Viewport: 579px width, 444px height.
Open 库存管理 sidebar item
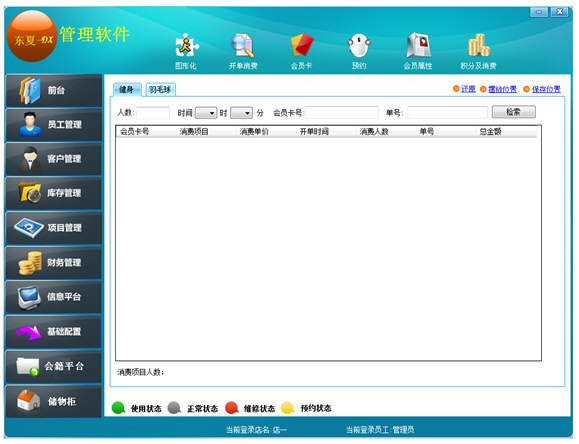[54, 194]
